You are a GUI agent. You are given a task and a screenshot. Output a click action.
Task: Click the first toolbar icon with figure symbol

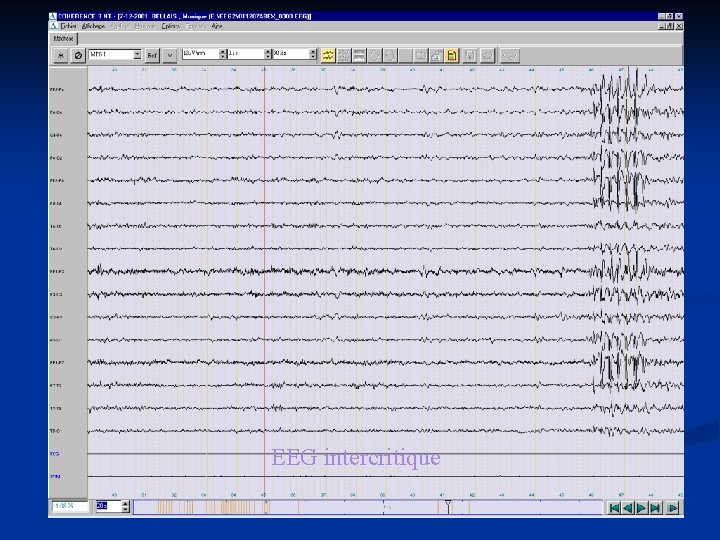pos(60,56)
